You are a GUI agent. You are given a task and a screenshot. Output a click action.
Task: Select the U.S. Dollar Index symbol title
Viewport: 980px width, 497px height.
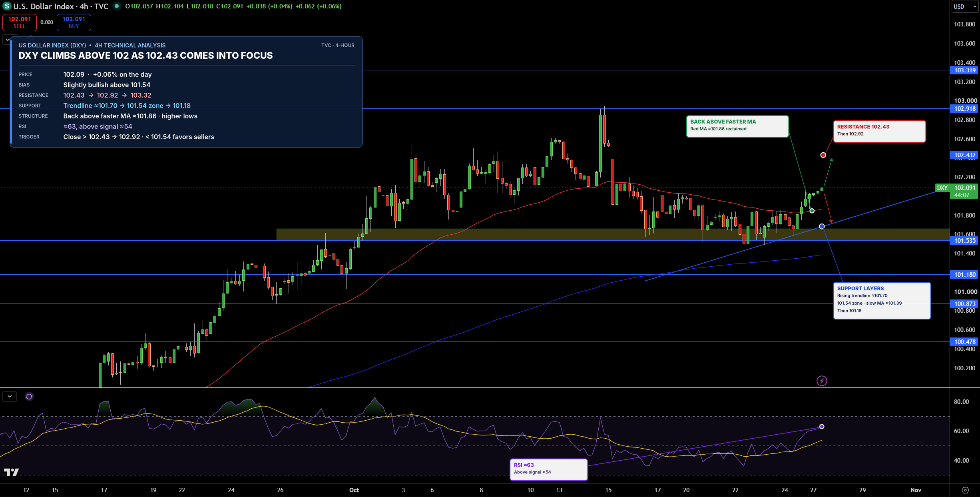click(x=61, y=6)
